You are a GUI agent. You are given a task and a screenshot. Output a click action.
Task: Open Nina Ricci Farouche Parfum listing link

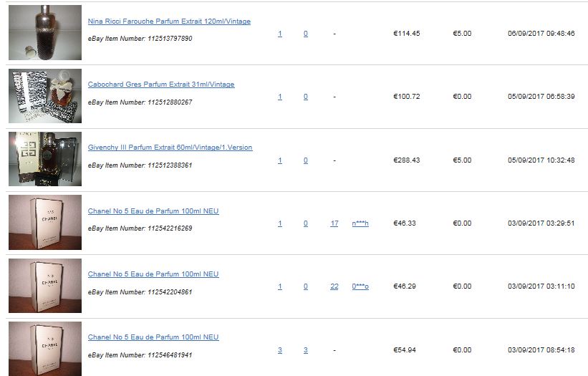(x=169, y=21)
